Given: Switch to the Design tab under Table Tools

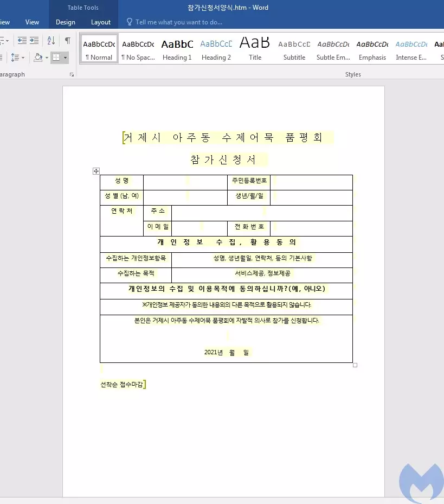Looking at the screenshot, I should point(65,22).
